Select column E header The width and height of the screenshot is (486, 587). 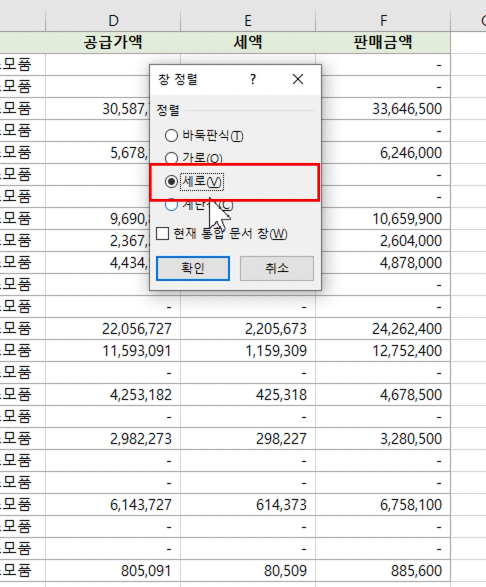248,21
